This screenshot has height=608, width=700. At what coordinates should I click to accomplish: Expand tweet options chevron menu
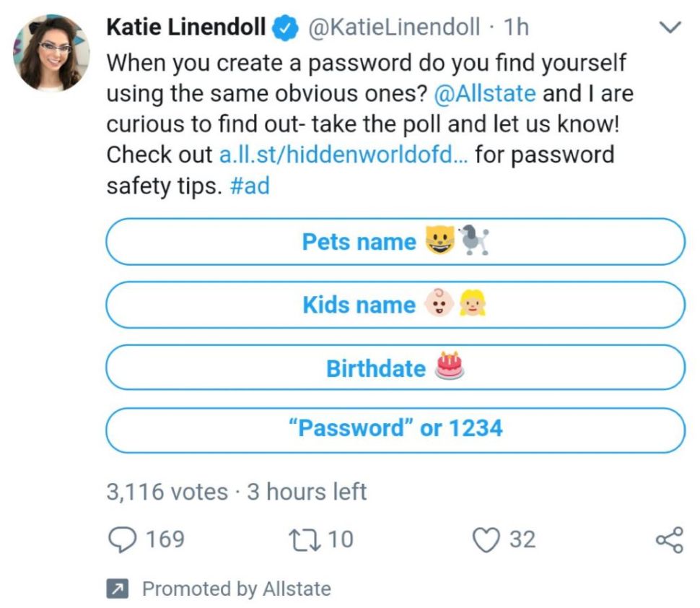pyautogui.click(x=670, y=29)
